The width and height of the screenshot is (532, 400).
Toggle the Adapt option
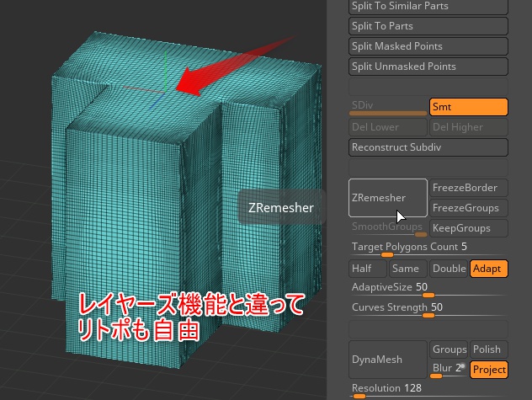[x=489, y=269]
